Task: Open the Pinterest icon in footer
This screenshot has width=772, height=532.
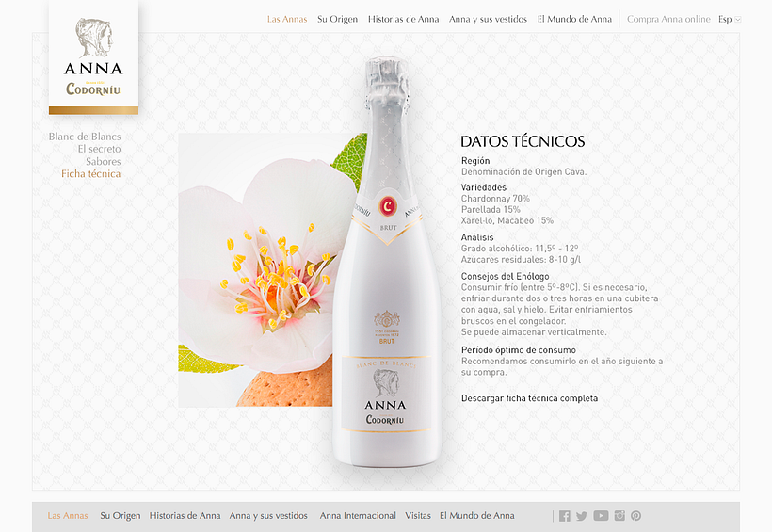Action: point(636,516)
